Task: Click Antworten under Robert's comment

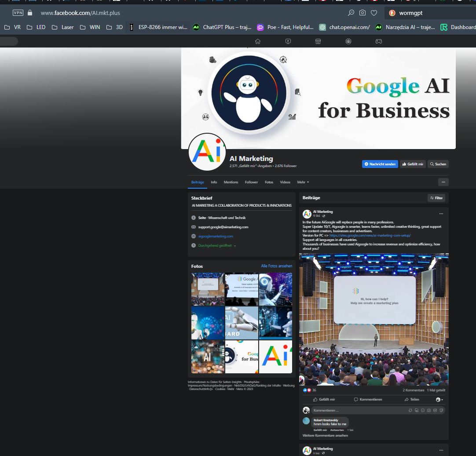Action: (337, 430)
